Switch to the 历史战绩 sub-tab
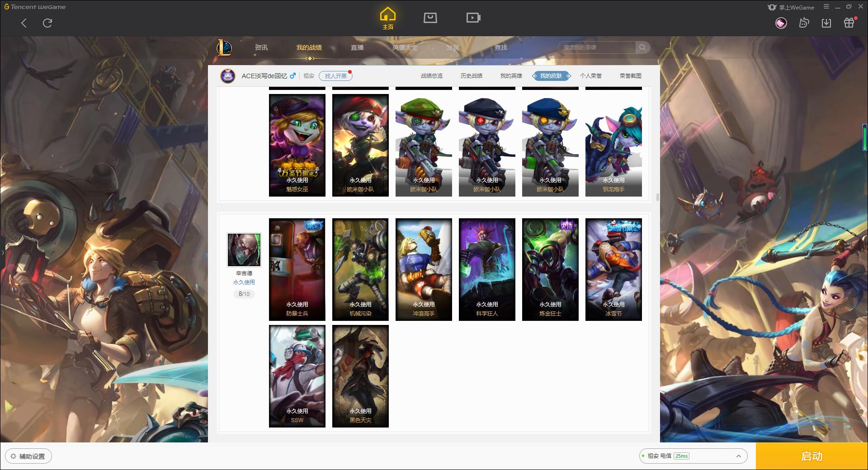868x470 pixels. (472, 76)
